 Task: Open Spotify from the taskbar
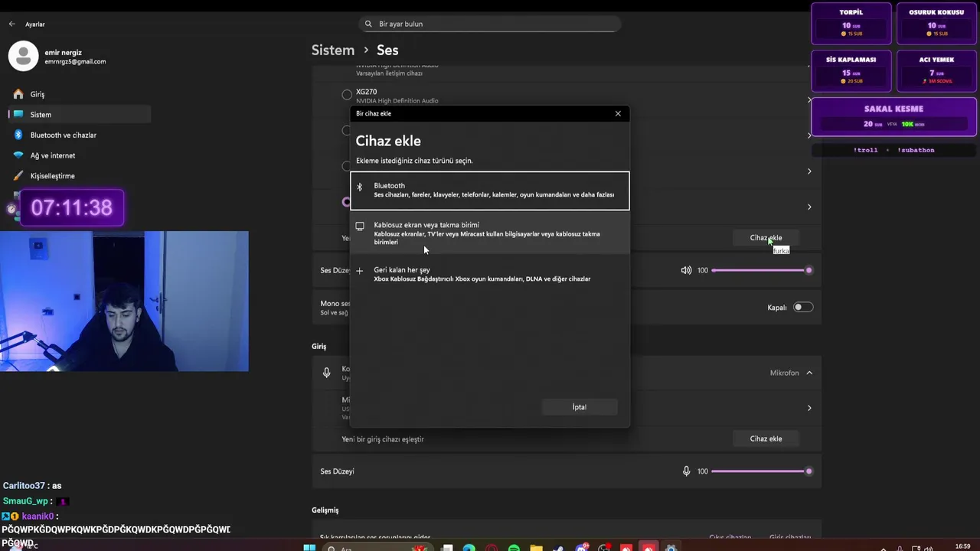pyautogui.click(x=514, y=548)
